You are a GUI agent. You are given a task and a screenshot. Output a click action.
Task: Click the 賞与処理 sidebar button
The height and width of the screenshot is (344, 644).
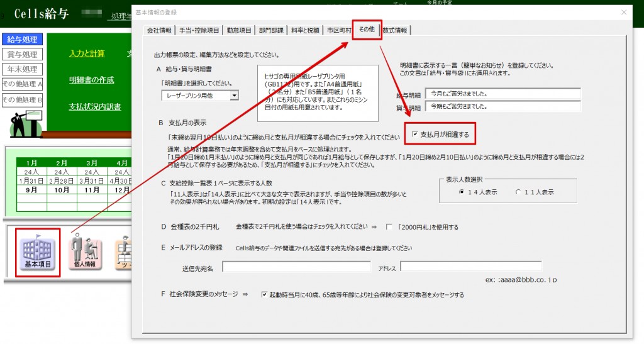point(22,54)
